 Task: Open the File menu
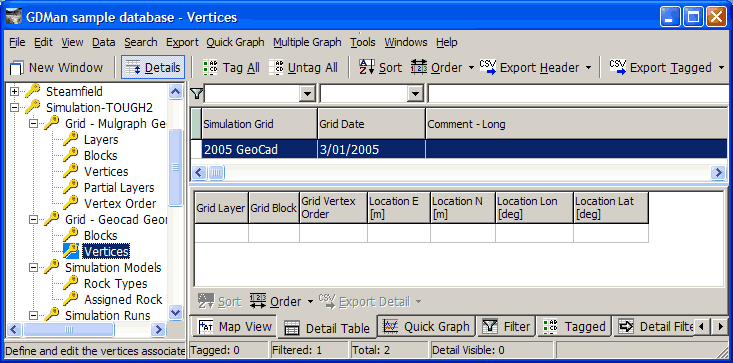click(x=17, y=43)
